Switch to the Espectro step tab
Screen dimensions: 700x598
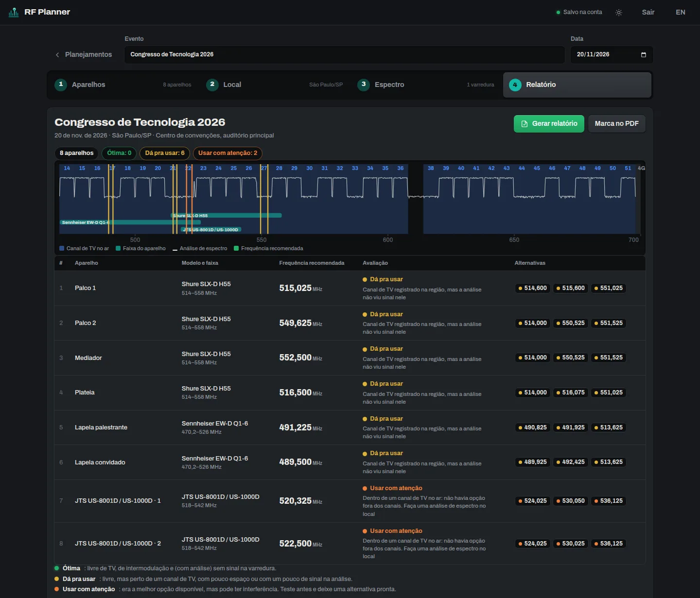[426, 85]
